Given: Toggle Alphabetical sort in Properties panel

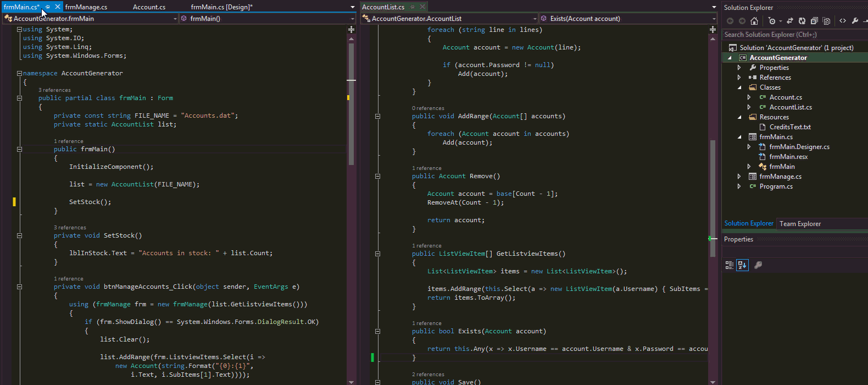Looking at the screenshot, I should point(742,265).
